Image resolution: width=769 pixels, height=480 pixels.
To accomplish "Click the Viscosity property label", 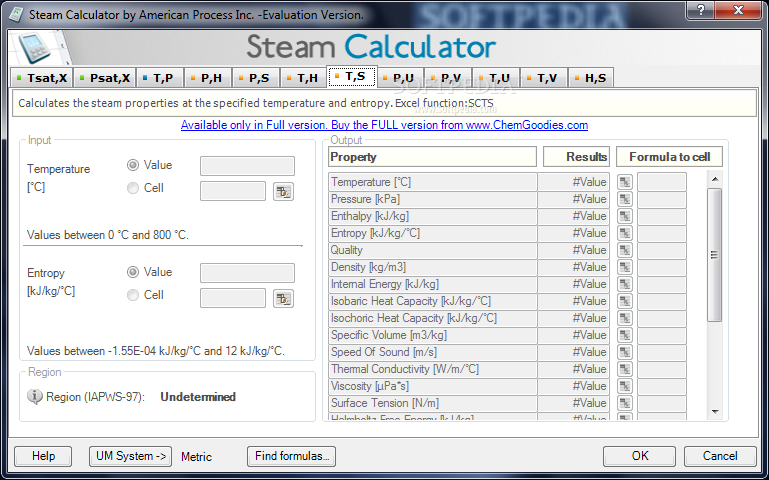I will (x=370, y=386).
